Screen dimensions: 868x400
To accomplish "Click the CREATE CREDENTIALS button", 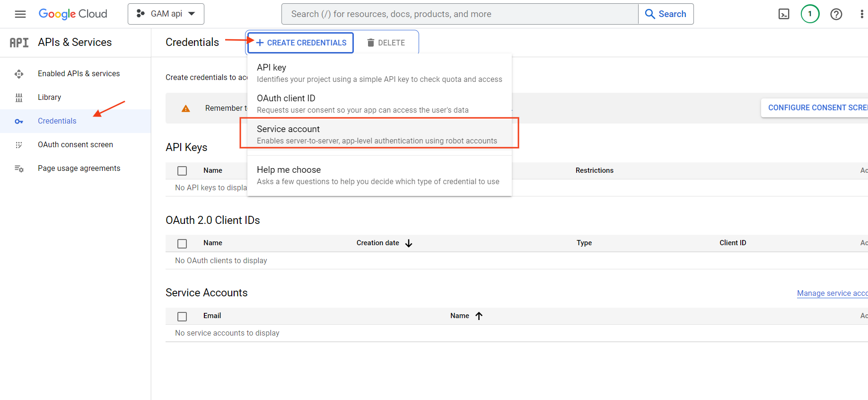I will point(301,43).
